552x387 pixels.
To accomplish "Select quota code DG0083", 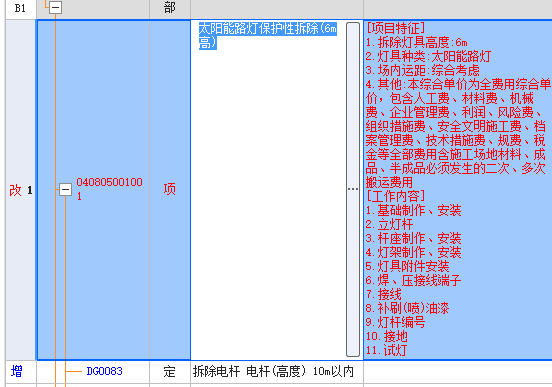I will pyautogui.click(x=105, y=371).
